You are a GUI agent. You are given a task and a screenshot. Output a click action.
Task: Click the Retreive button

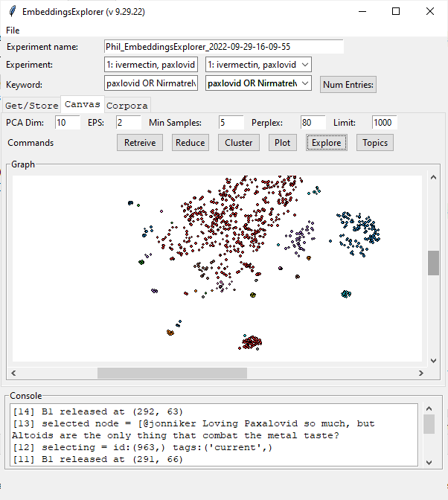point(140,142)
